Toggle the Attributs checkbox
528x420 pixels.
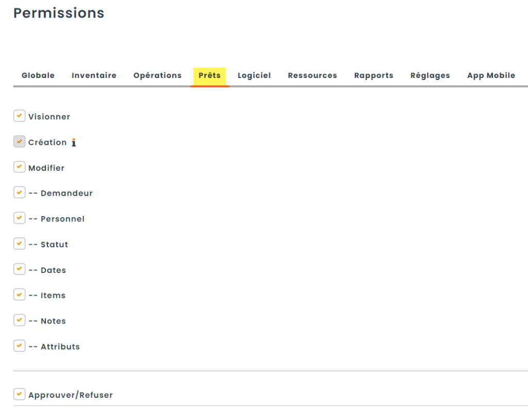(19, 346)
